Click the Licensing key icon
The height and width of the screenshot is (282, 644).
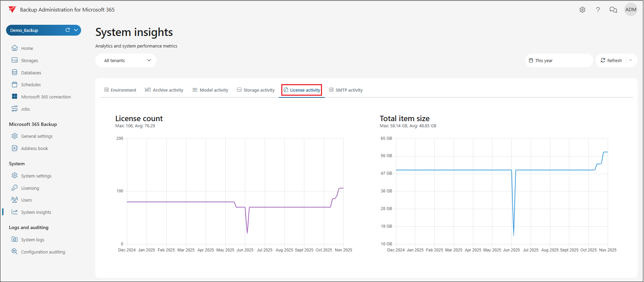(15, 188)
